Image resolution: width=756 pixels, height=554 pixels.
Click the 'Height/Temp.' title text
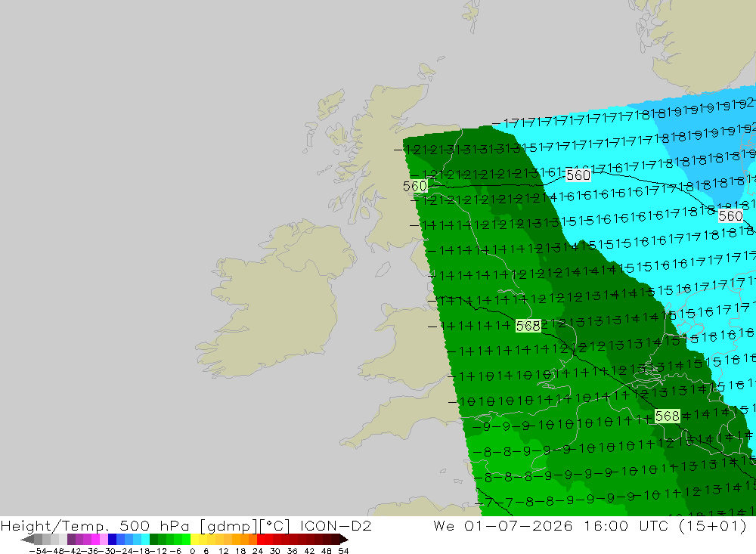[x=54, y=525]
